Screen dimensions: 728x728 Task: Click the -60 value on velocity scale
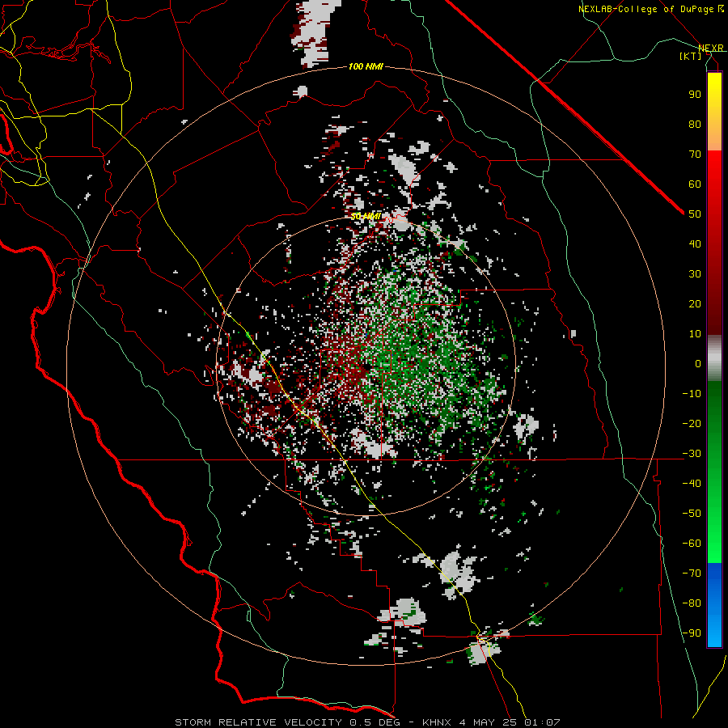pyautogui.click(x=692, y=544)
